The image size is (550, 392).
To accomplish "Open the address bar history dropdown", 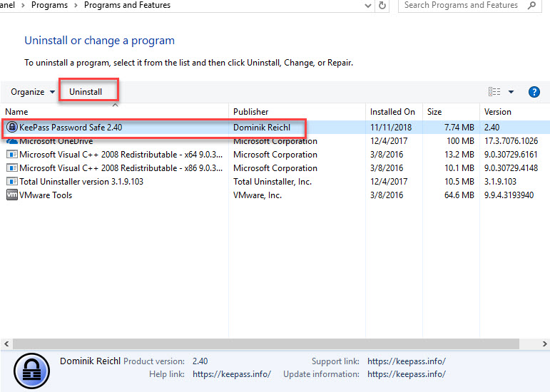I will pos(367,6).
